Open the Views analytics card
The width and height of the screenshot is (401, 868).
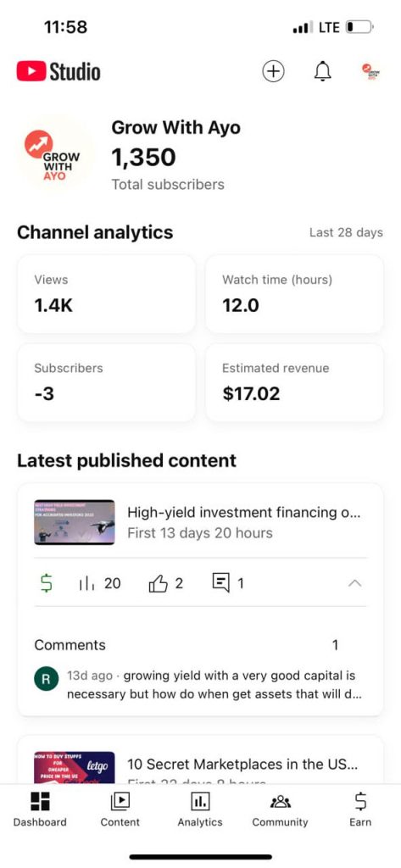point(106,294)
